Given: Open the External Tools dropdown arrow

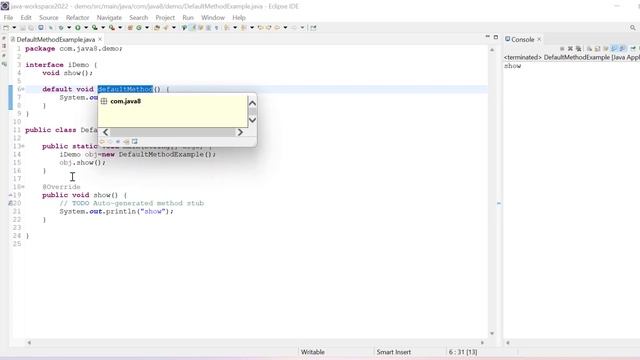Looking at the screenshot, I should (x=120, y=28).
